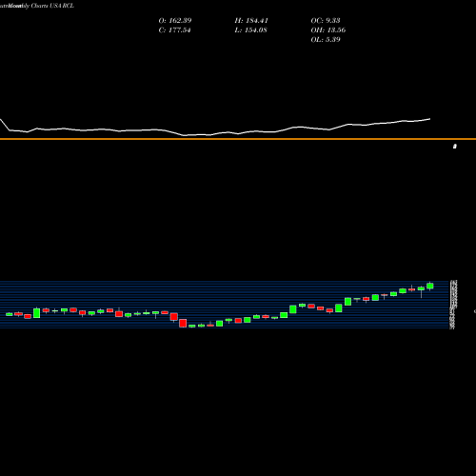The height and width of the screenshot is (476, 476).
Task: Click the low value 'L: 154.08'
Action: (x=250, y=30)
